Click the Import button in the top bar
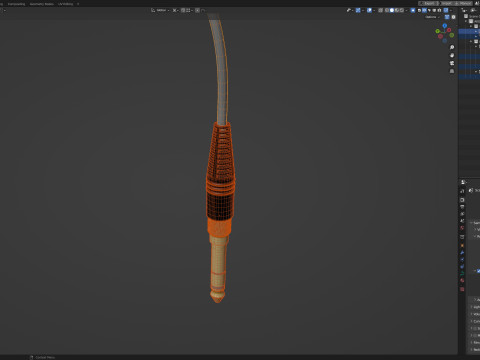The width and height of the screenshot is (480, 360). click(446, 3)
